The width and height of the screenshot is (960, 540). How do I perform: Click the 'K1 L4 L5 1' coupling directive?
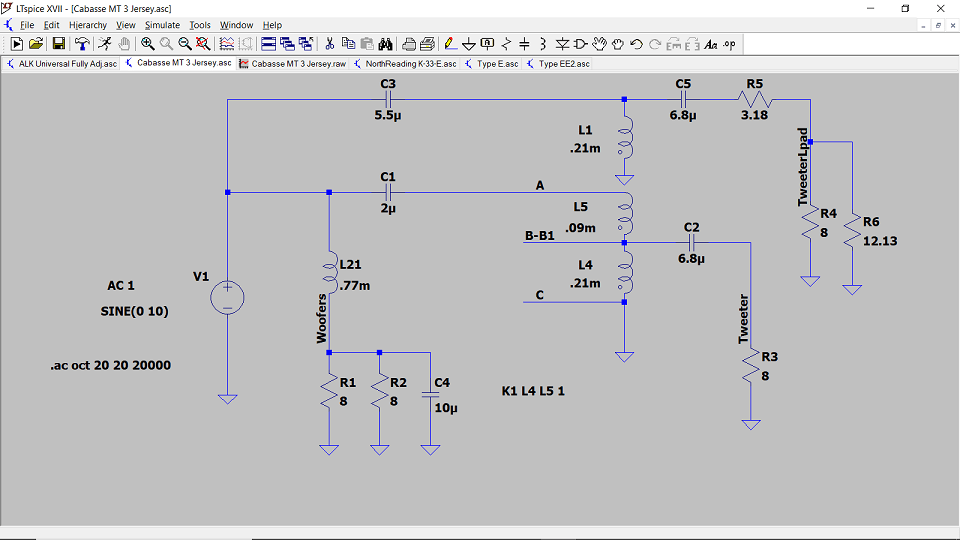point(533,391)
